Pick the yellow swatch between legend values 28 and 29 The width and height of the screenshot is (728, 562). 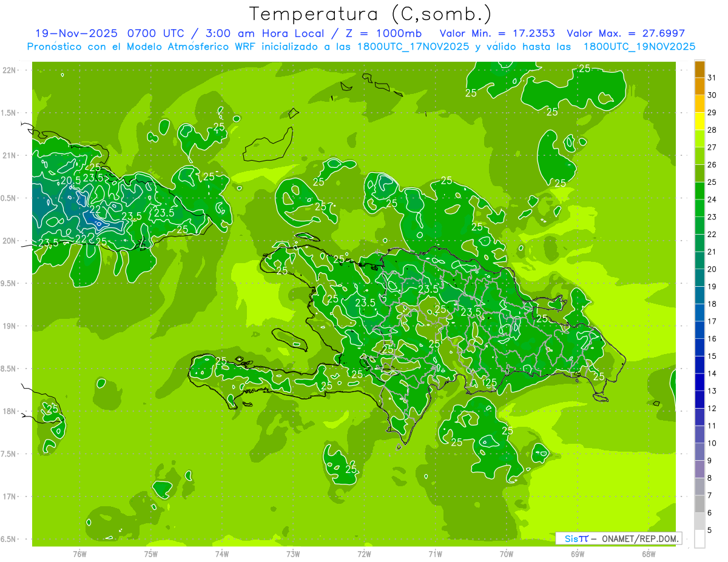[x=699, y=121]
